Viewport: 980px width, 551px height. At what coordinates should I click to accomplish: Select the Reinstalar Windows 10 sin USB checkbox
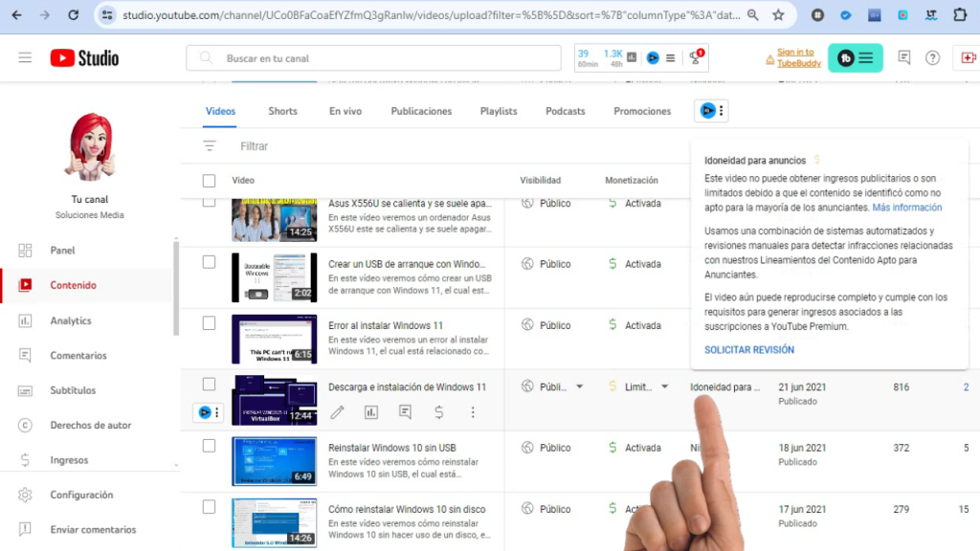coord(210,446)
